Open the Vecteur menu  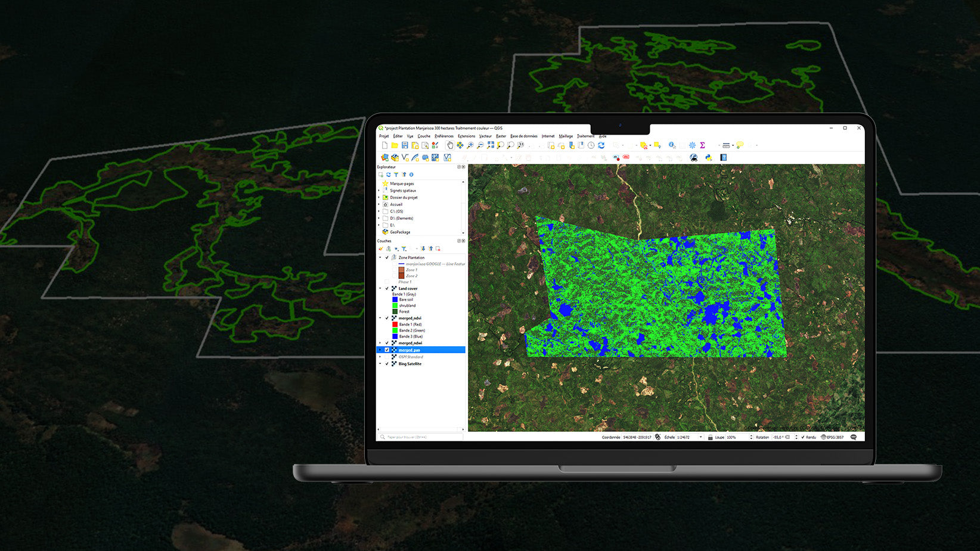click(485, 136)
